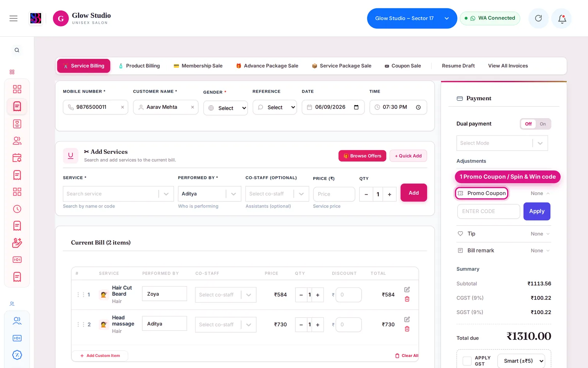Clear the mobile number field
Screen dimensions: 588x368
coord(122,107)
